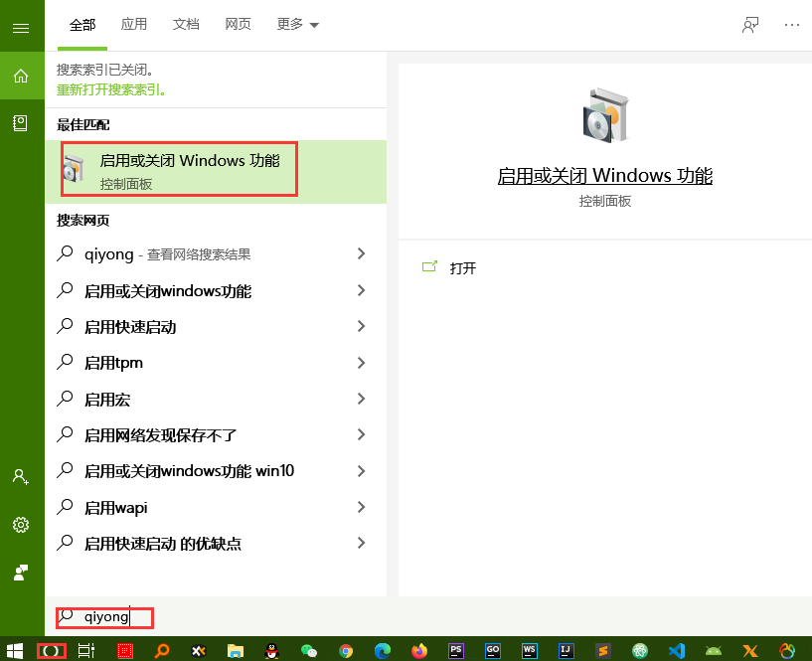Viewport: 812px width, 661px height.
Task: Open QQ penguin icon in taskbar
Action: click(271, 651)
